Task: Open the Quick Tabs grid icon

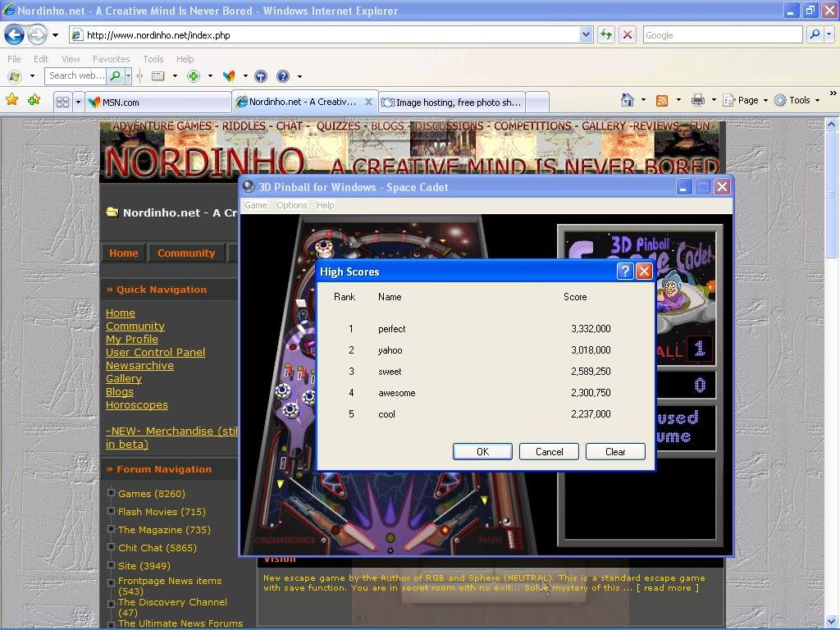Action: (62, 102)
